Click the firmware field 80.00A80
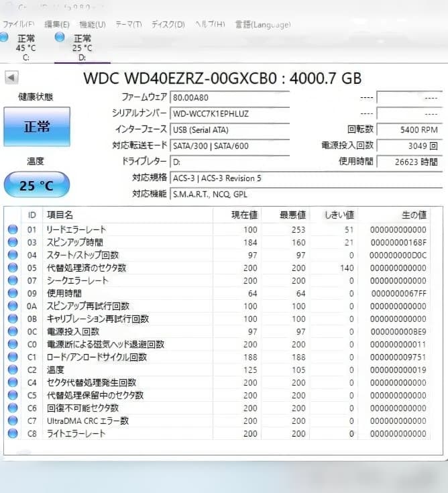 230,97
